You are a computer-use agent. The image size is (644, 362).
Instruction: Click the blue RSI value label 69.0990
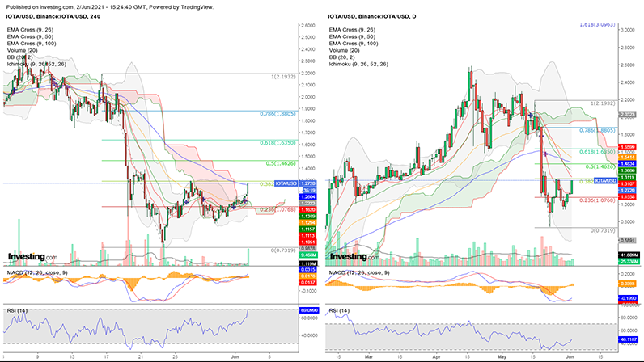tap(309, 310)
